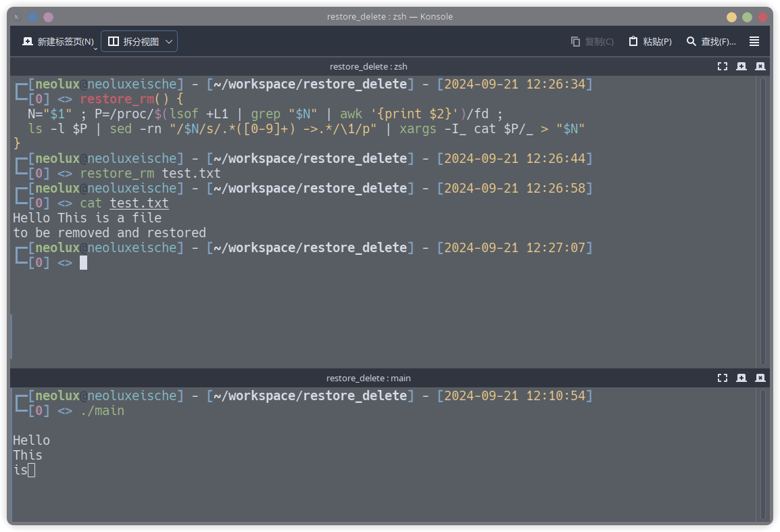
Task: Click the scrollbar of the zsh pane
Action: [763, 222]
